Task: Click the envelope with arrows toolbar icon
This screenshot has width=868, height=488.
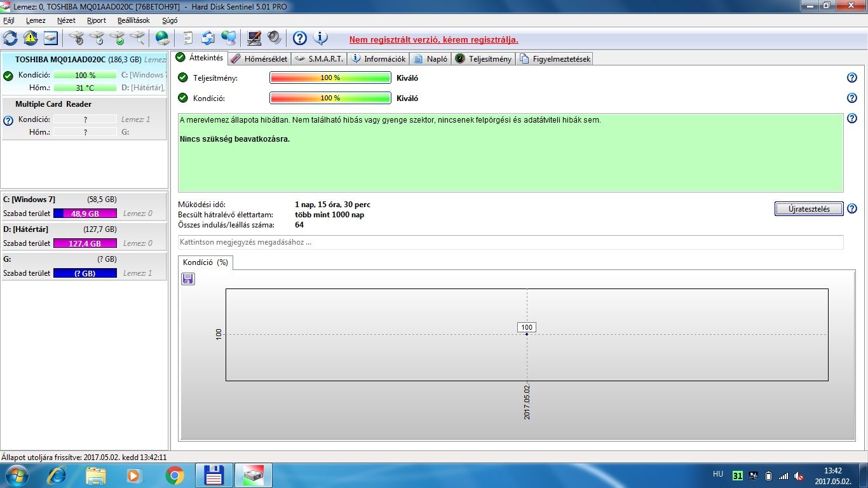Action: [x=208, y=38]
